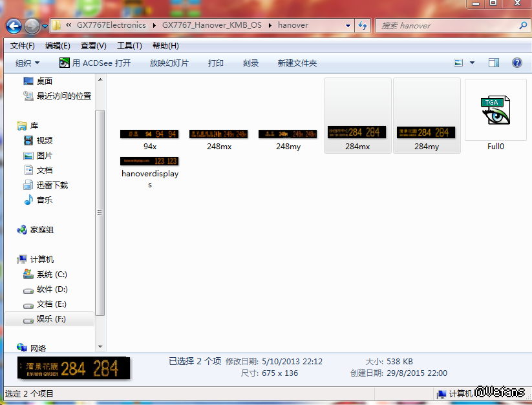Click the Forward navigation arrow

pos(32,26)
